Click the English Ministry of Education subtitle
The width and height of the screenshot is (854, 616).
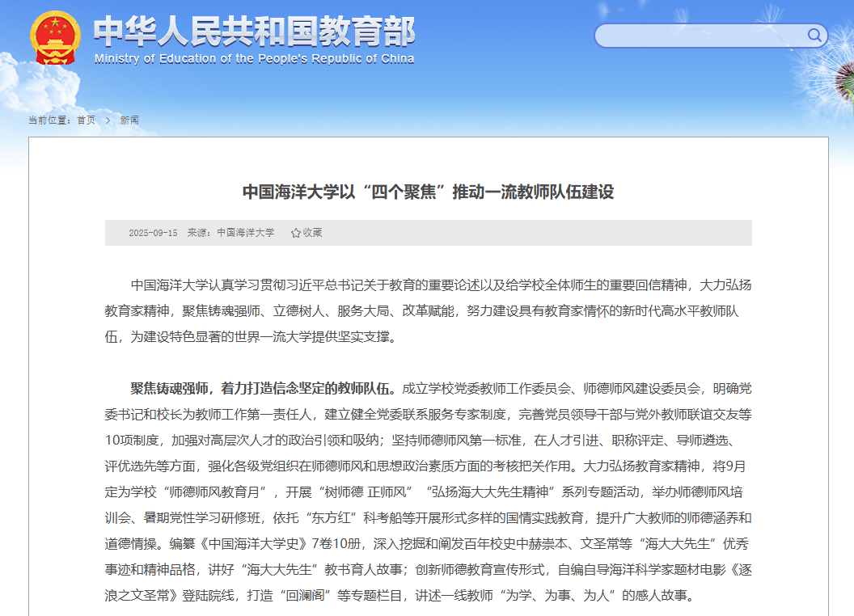point(254,59)
